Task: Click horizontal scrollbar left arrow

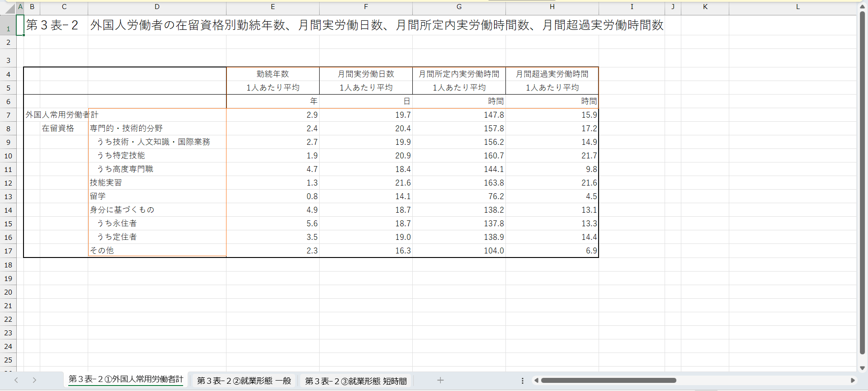Action: click(536, 381)
